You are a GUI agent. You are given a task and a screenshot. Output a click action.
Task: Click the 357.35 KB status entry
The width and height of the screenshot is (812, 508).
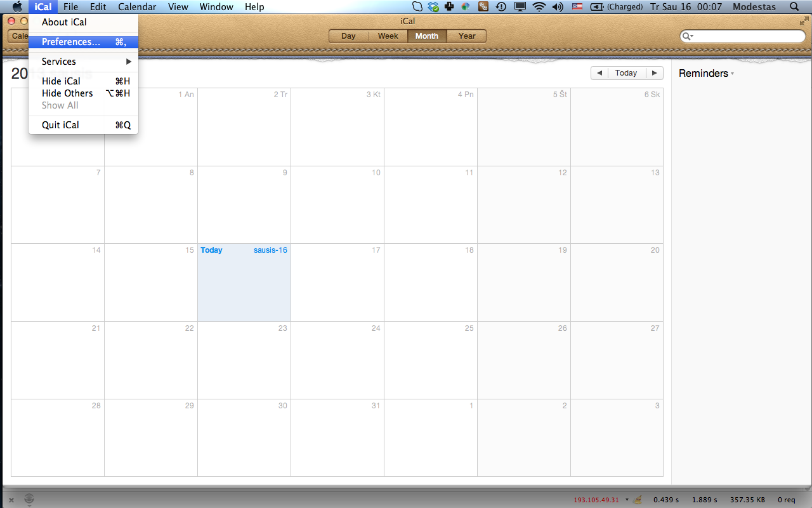[x=747, y=500]
